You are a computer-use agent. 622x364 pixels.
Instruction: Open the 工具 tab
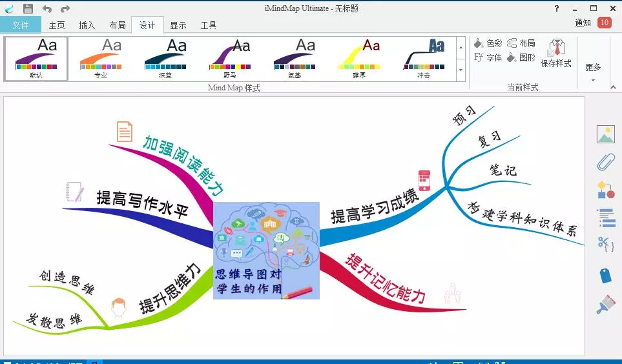[x=208, y=25]
